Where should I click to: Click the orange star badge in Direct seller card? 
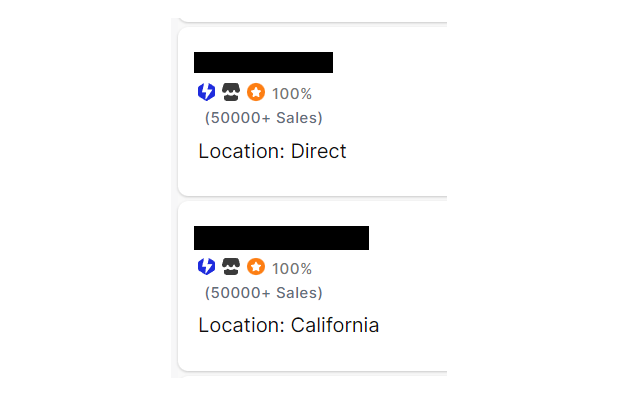coord(256,92)
